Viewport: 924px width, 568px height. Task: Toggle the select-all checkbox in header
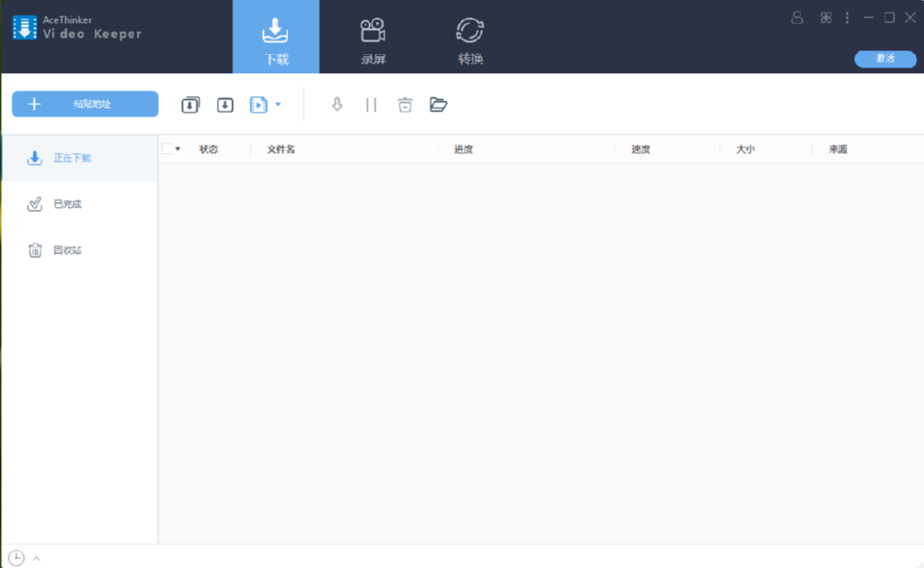click(167, 149)
